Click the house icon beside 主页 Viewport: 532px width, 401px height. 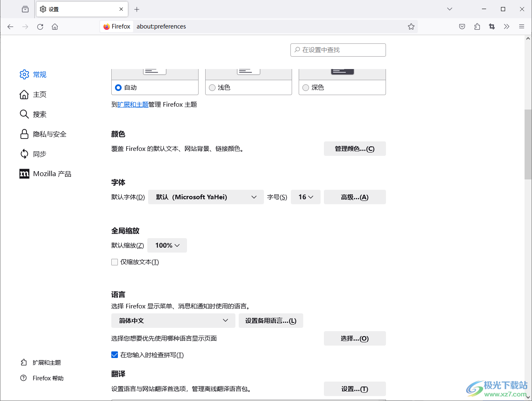click(24, 94)
